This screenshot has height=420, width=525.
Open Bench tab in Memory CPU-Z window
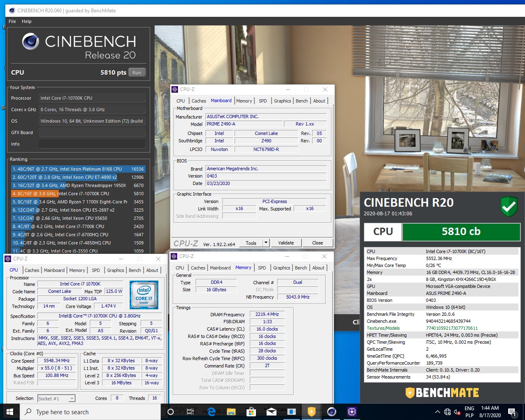pyautogui.click(x=301, y=268)
